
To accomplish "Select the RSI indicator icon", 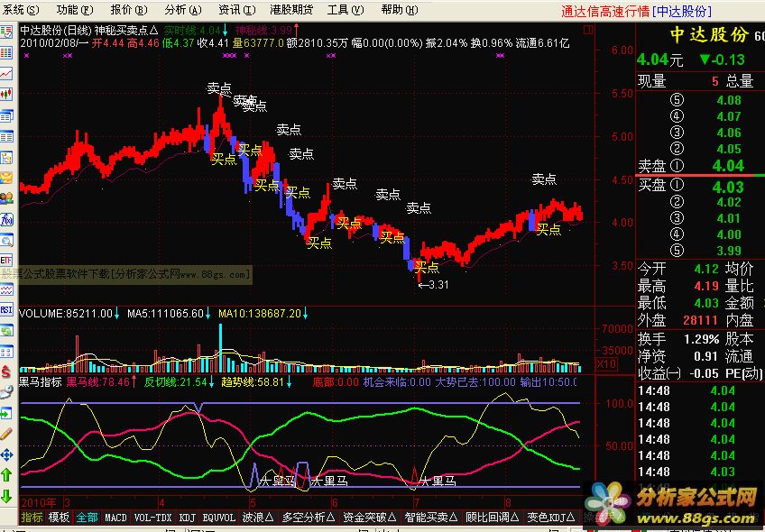I will pyautogui.click(x=6, y=309).
